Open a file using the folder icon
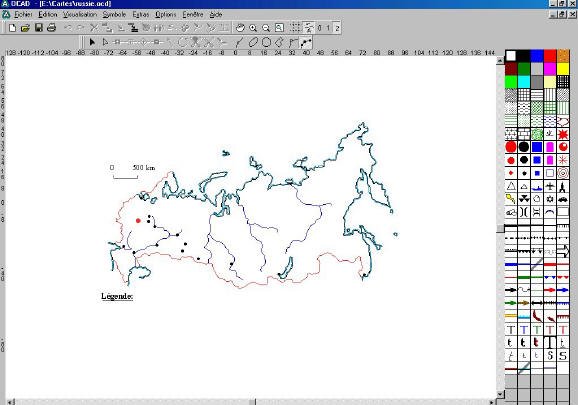Screen dimensions: 578x405 [x=25, y=28]
